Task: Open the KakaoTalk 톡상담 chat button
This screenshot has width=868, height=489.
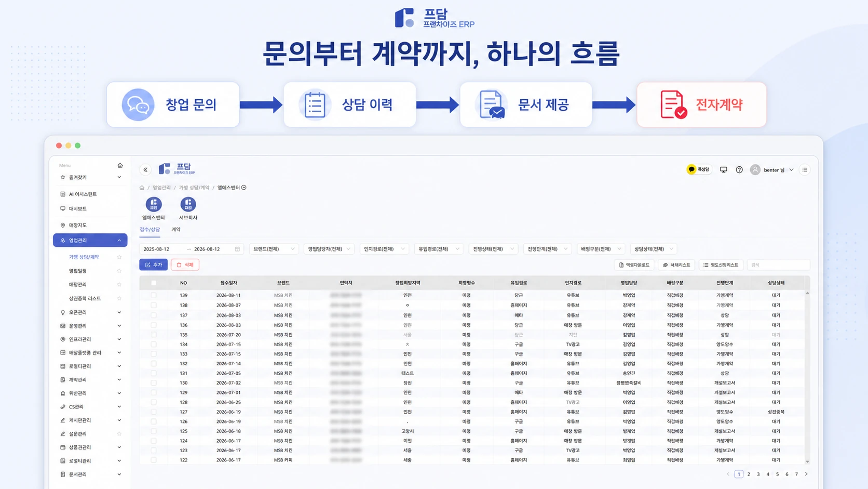Action: click(698, 169)
